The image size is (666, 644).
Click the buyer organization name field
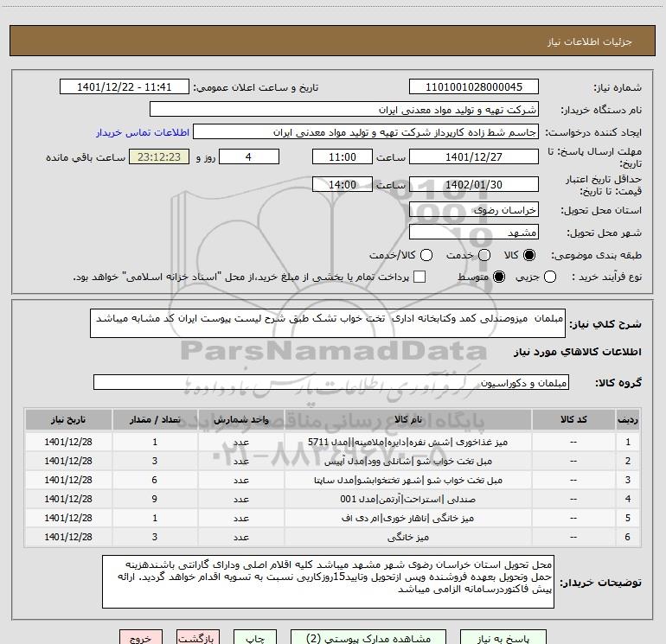pyautogui.click(x=344, y=110)
